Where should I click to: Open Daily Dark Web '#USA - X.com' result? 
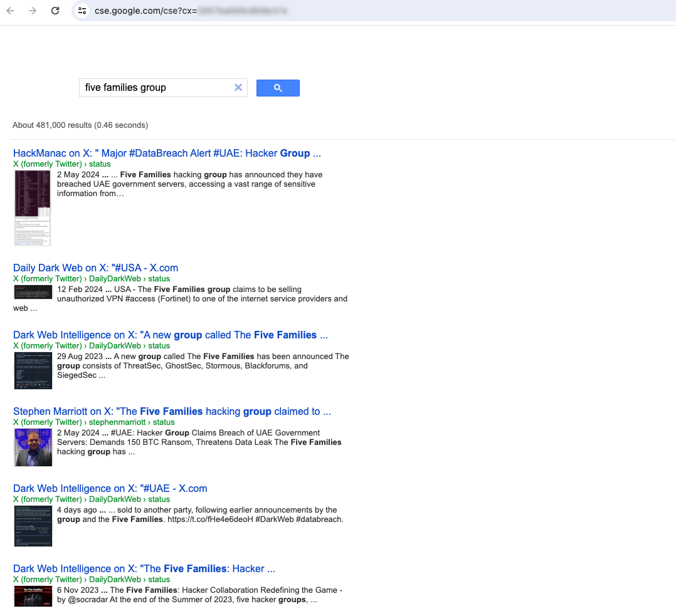pyautogui.click(x=95, y=268)
